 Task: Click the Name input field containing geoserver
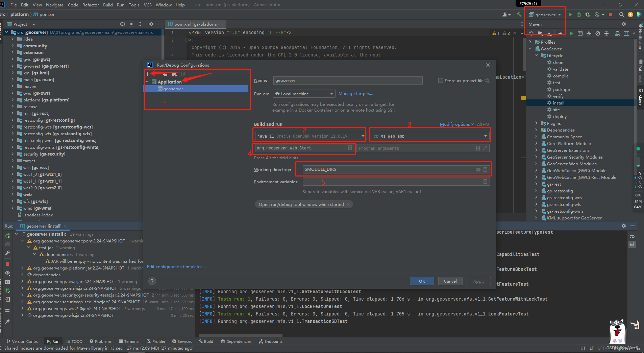348,80
